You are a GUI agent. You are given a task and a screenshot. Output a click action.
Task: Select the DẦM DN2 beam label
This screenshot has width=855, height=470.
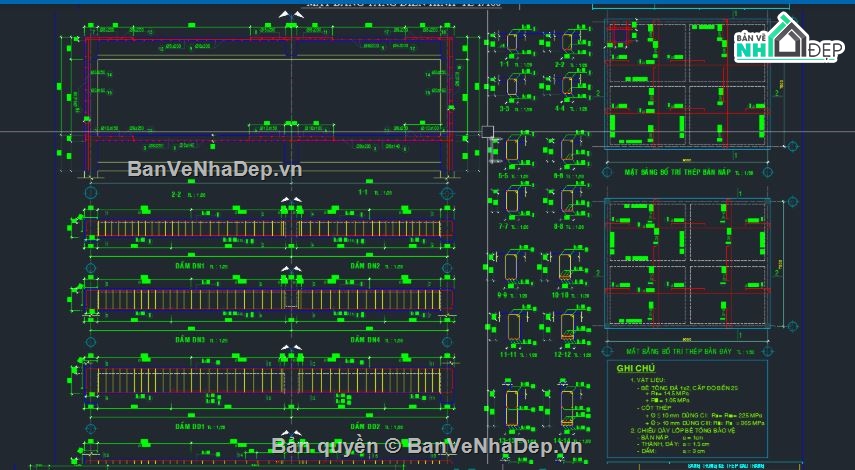pyautogui.click(x=365, y=266)
